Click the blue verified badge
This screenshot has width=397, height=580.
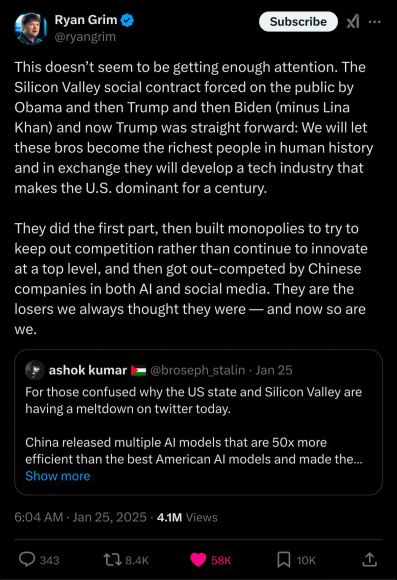[128, 20]
